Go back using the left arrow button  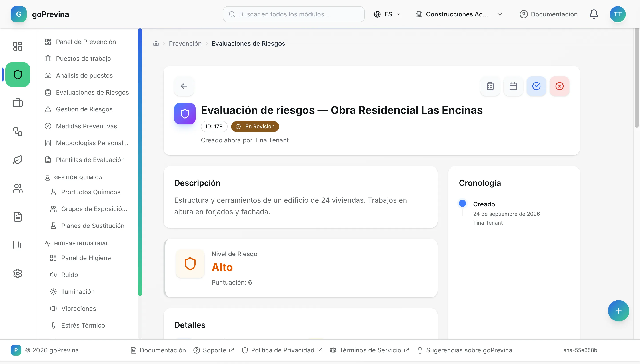tap(184, 86)
